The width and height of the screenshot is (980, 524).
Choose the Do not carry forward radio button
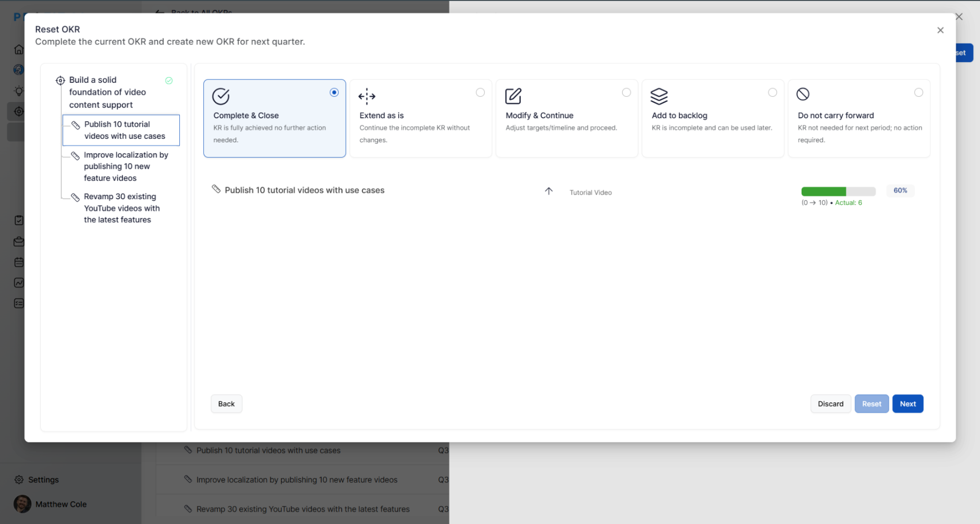click(918, 93)
